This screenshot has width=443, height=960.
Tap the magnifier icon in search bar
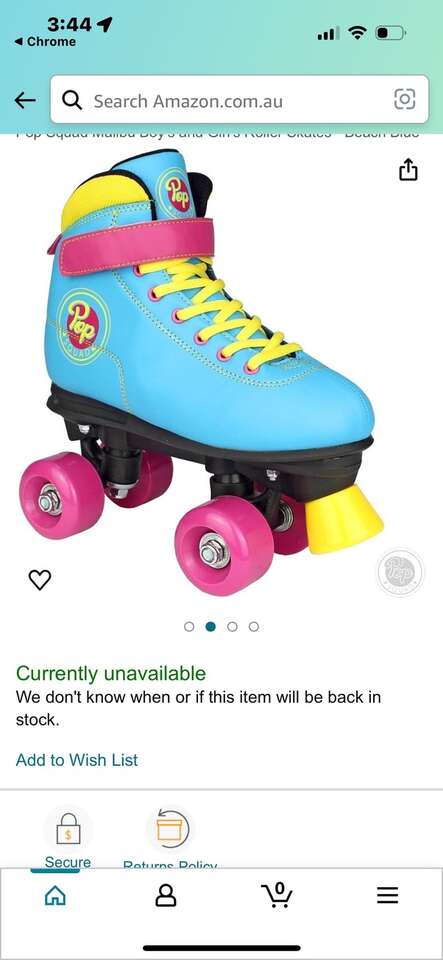pos(72,100)
